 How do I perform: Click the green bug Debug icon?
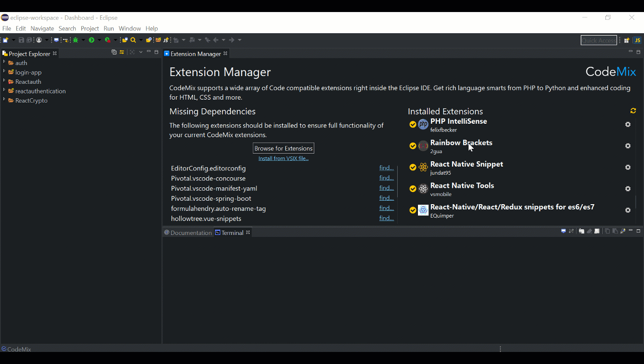(x=76, y=40)
